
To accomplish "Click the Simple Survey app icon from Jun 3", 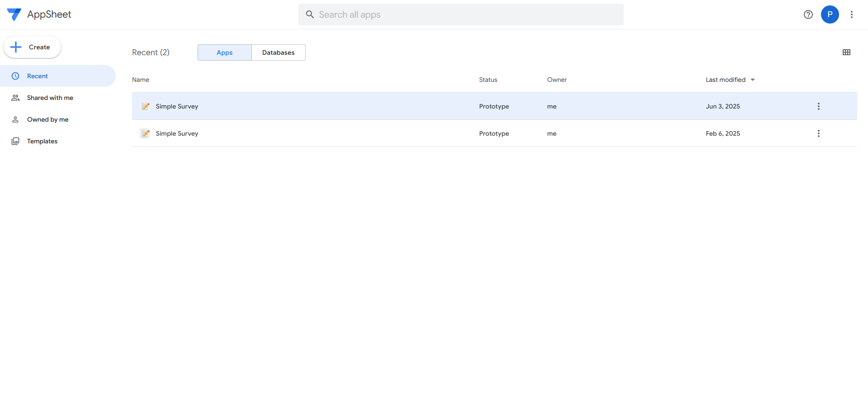I will click(x=145, y=106).
